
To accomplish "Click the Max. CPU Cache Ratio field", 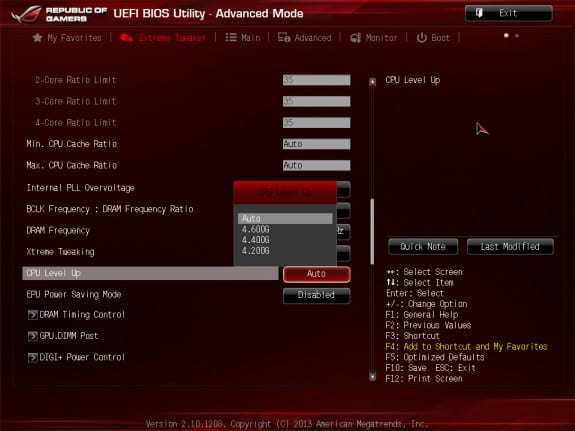I will point(316,165).
